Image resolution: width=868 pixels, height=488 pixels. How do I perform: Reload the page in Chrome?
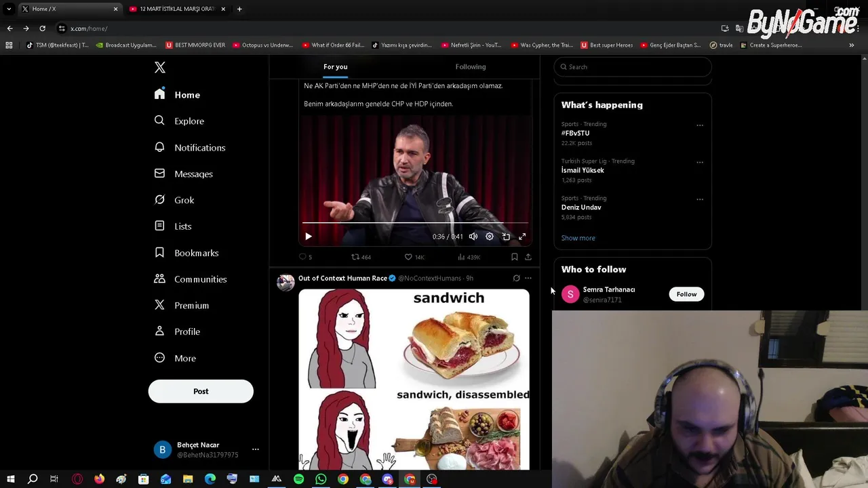point(42,28)
